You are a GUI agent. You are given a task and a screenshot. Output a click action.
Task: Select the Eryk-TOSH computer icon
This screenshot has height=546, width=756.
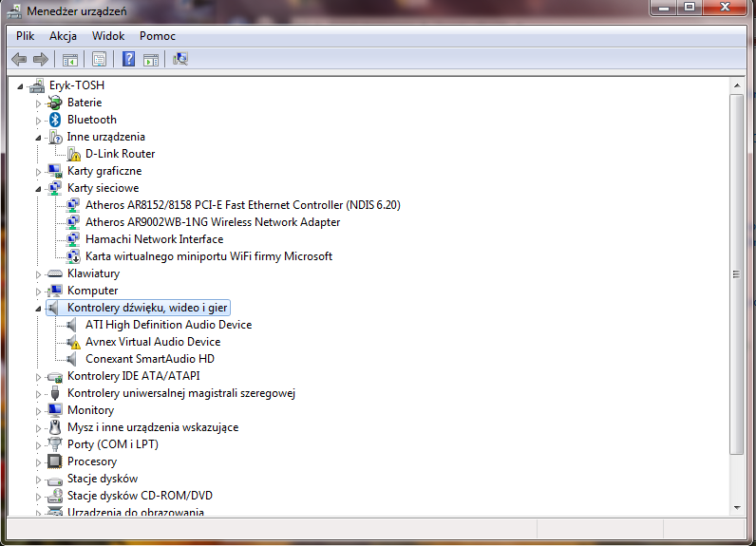37,85
